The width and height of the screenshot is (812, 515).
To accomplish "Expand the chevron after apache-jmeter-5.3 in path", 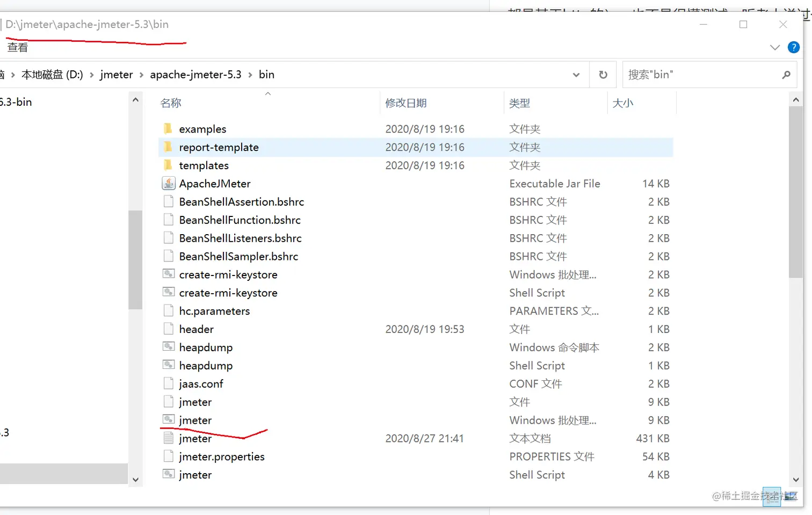I will click(250, 75).
